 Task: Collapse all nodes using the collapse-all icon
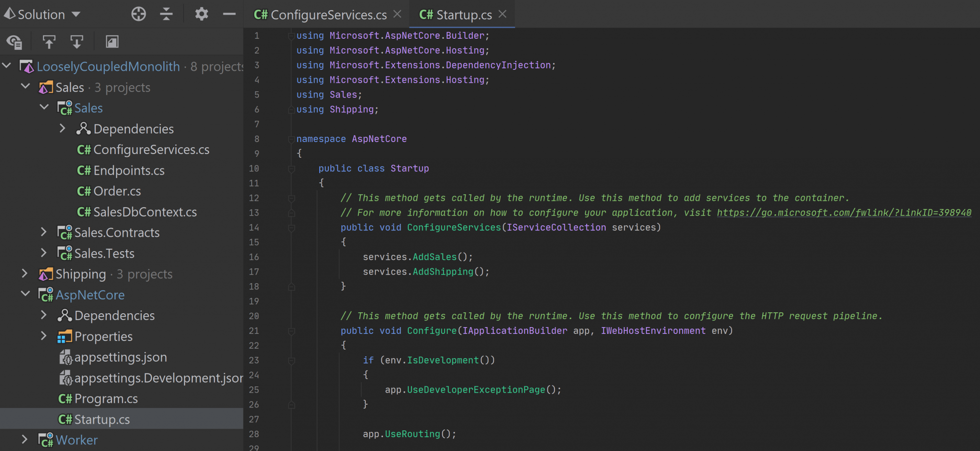[166, 14]
